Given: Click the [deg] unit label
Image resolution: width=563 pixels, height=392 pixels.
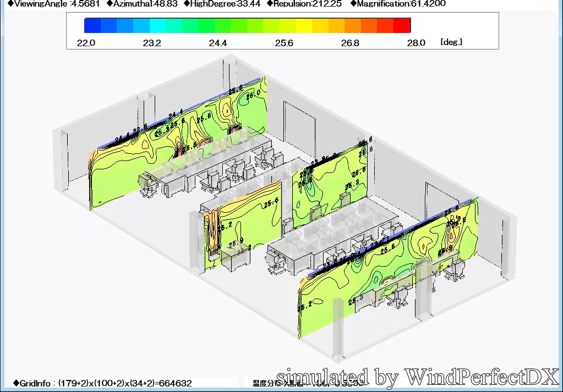Looking at the screenshot, I should pyautogui.click(x=451, y=42).
